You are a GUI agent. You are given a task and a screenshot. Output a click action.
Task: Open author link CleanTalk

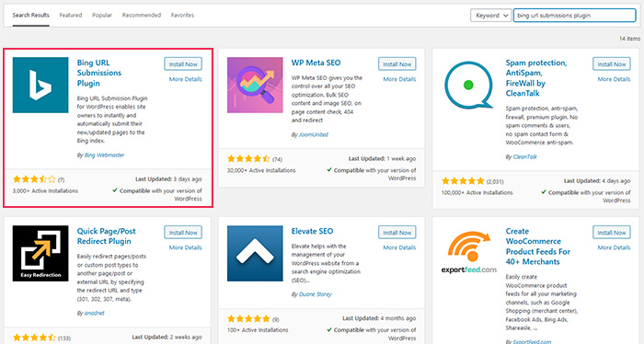click(525, 156)
